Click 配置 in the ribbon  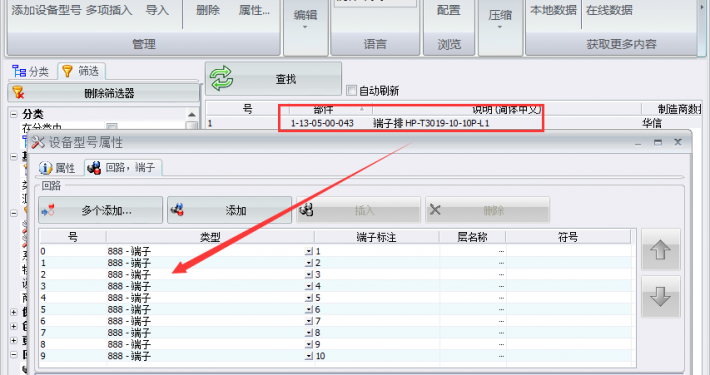[x=448, y=10]
